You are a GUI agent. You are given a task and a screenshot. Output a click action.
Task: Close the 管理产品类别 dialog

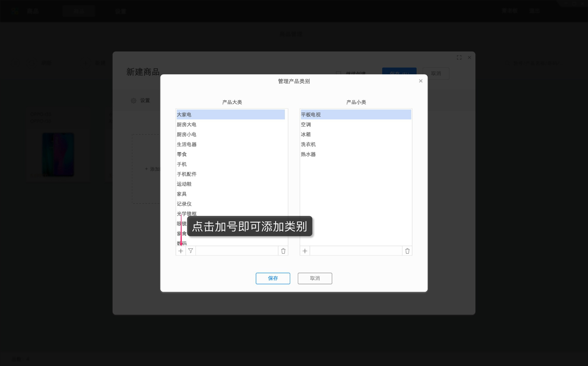coord(420,81)
